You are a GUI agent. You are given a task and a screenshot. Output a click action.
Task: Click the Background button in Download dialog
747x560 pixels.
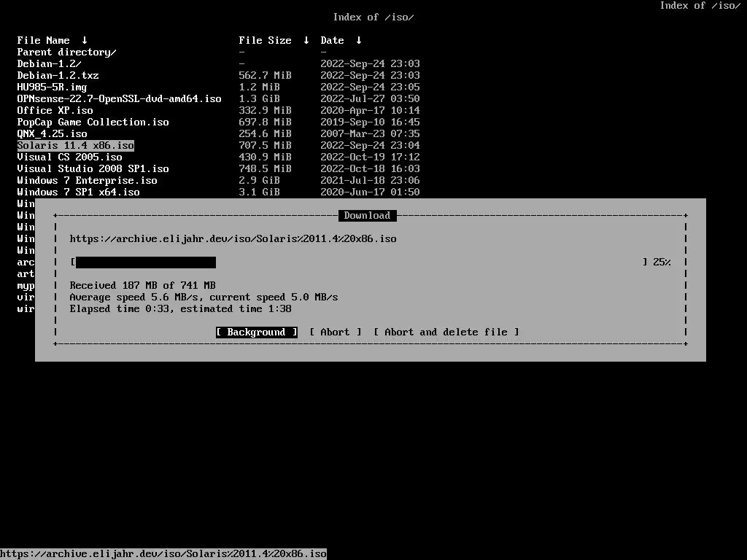pos(256,332)
